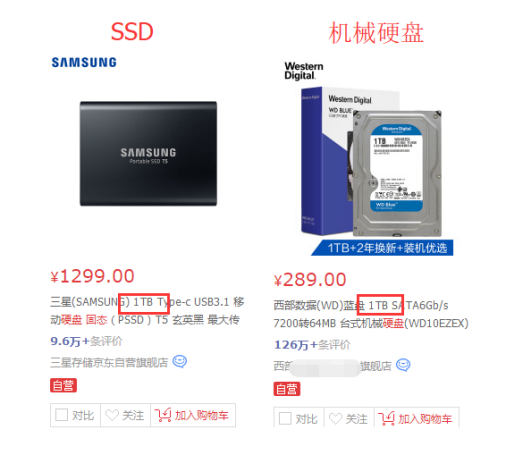Click the cart icon under the WD drive
This screenshot has width=506, height=455.
386,418
